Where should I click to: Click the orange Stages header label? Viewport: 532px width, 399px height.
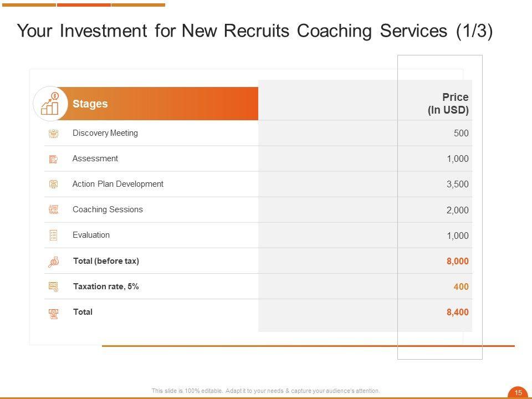coord(90,104)
